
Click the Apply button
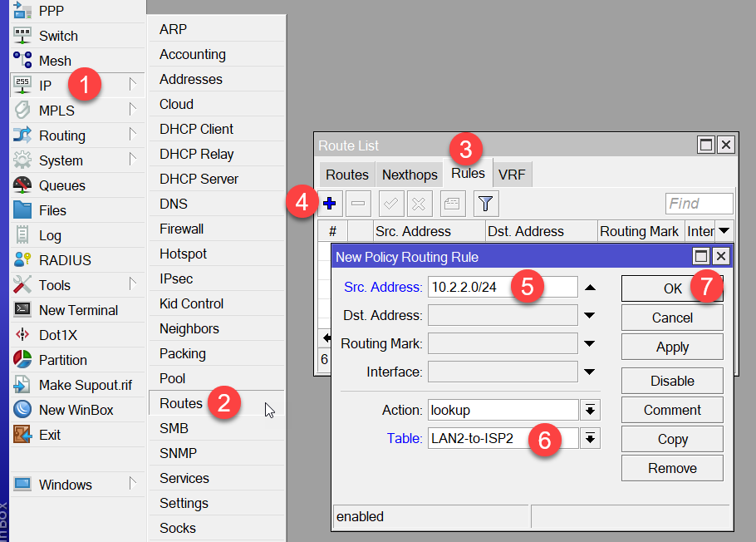point(672,347)
